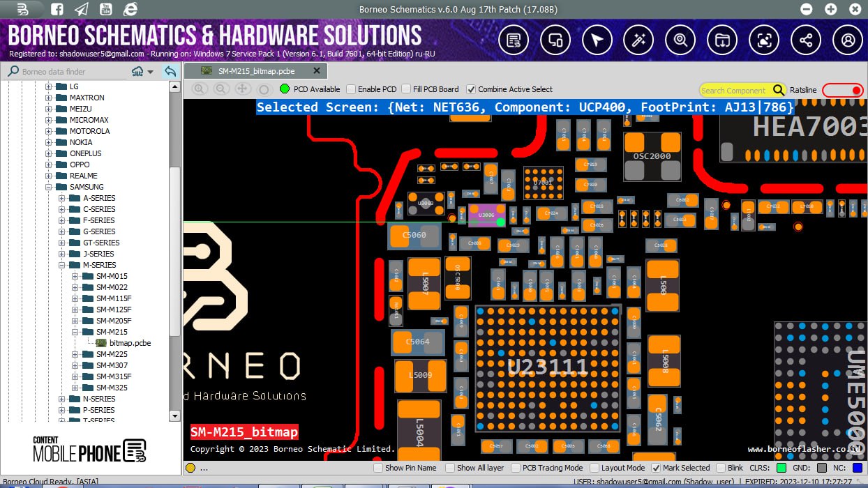Switch to the SM-M215_bitmap.pcbe tab
The height and width of the screenshot is (488, 868).
[255, 71]
